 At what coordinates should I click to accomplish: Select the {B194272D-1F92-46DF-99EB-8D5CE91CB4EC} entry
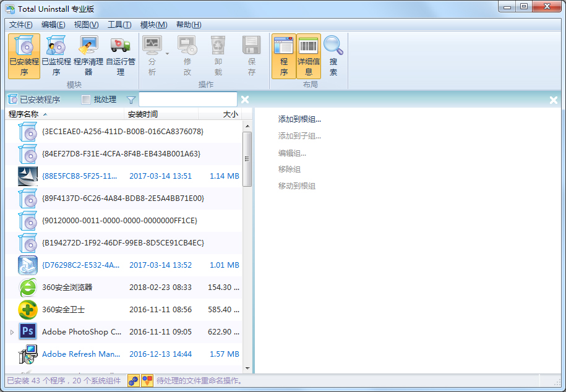click(124, 243)
